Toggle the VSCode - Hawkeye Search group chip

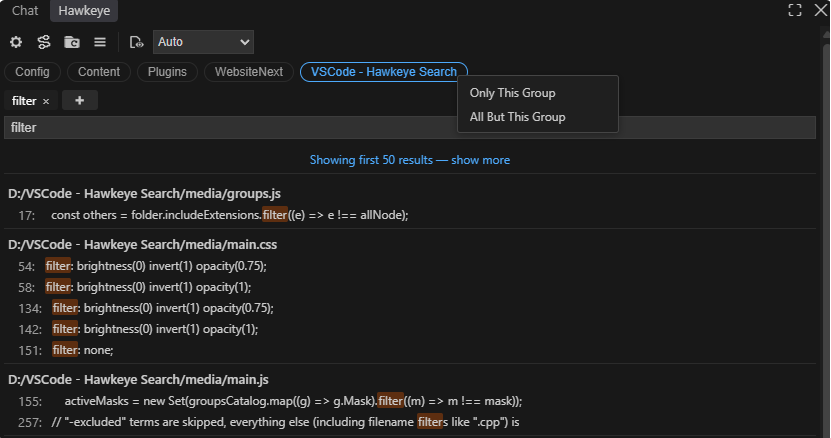pos(384,72)
